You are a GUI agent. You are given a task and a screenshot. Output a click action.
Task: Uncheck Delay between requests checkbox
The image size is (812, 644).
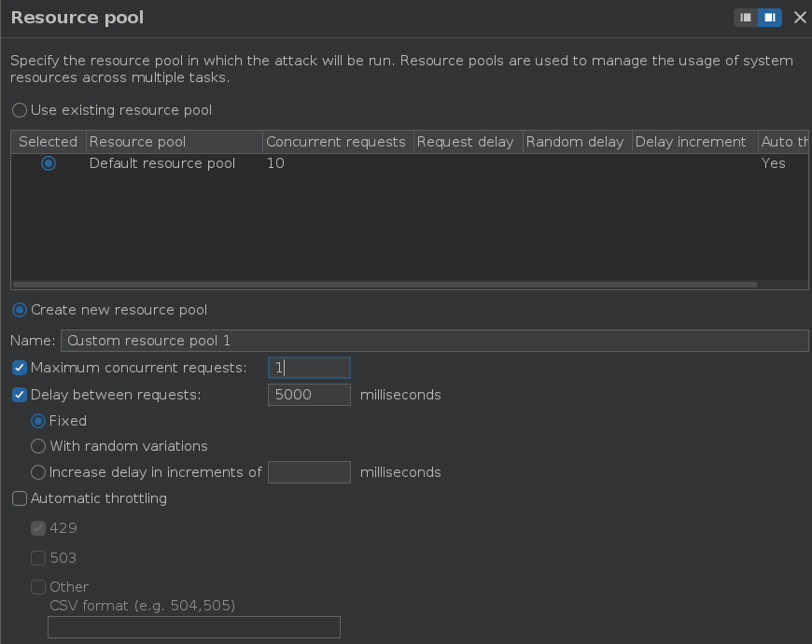click(x=20, y=395)
